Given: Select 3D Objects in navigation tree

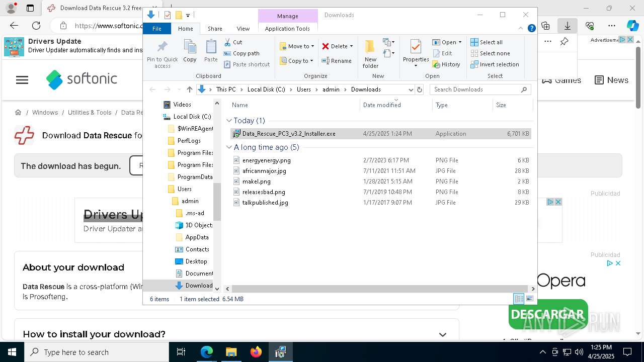Looking at the screenshot, I should pos(194,225).
